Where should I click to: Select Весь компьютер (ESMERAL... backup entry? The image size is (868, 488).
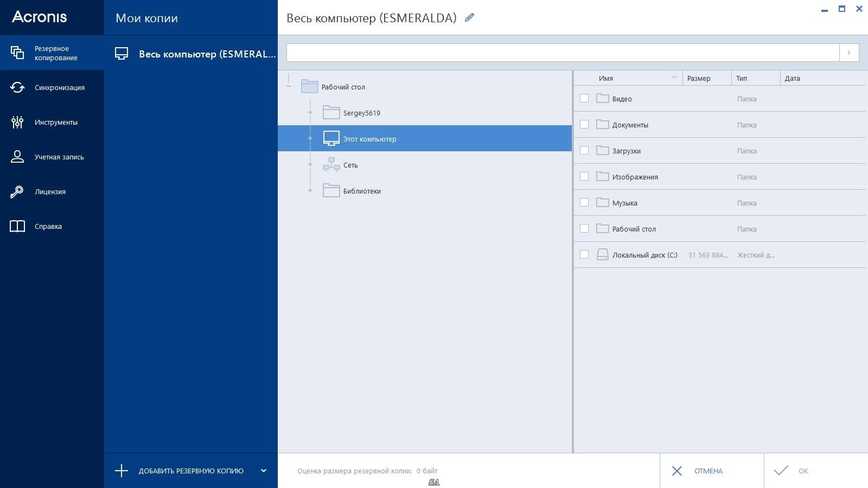191,54
